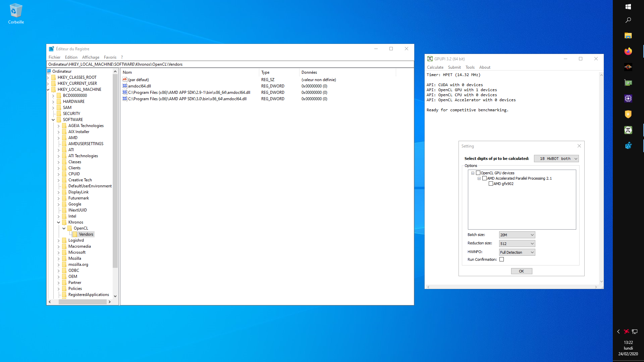
Task: Close the Setting dialog with X
Action: pyautogui.click(x=579, y=146)
